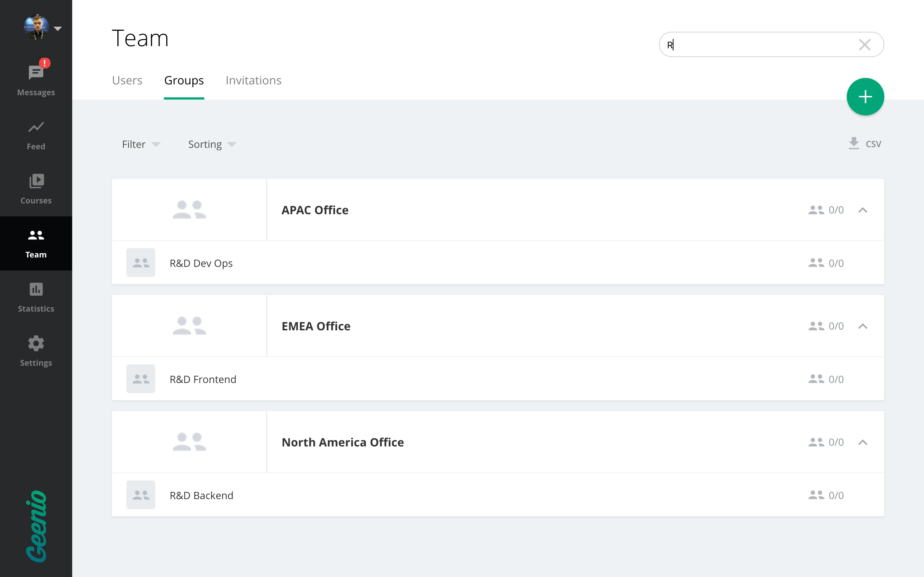This screenshot has width=924, height=577.
Task: Open the R&D Dev Ops subgroup
Action: (201, 263)
